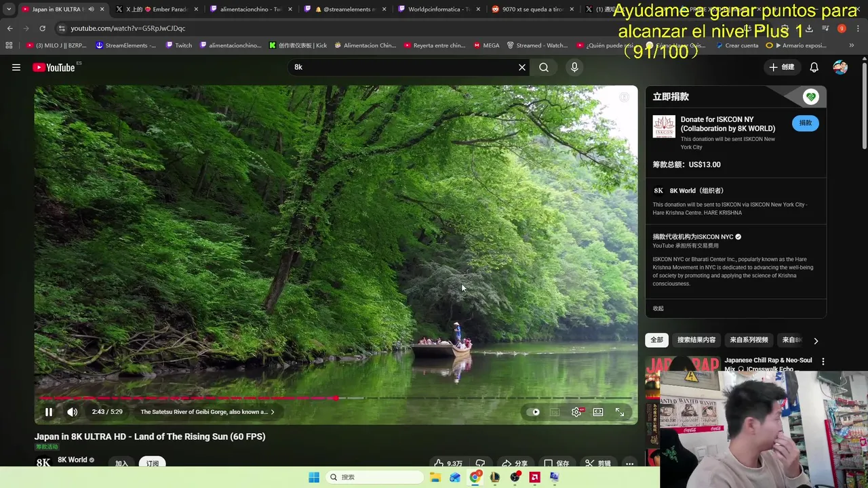This screenshot has width=868, height=488.
Task: Enter fullscreen mode
Action: pos(620,412)
